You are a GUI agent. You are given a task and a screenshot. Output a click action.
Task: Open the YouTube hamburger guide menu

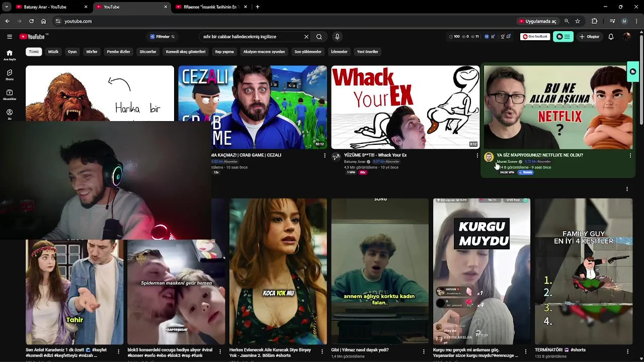pyautogui.click(x=10, y=37)
